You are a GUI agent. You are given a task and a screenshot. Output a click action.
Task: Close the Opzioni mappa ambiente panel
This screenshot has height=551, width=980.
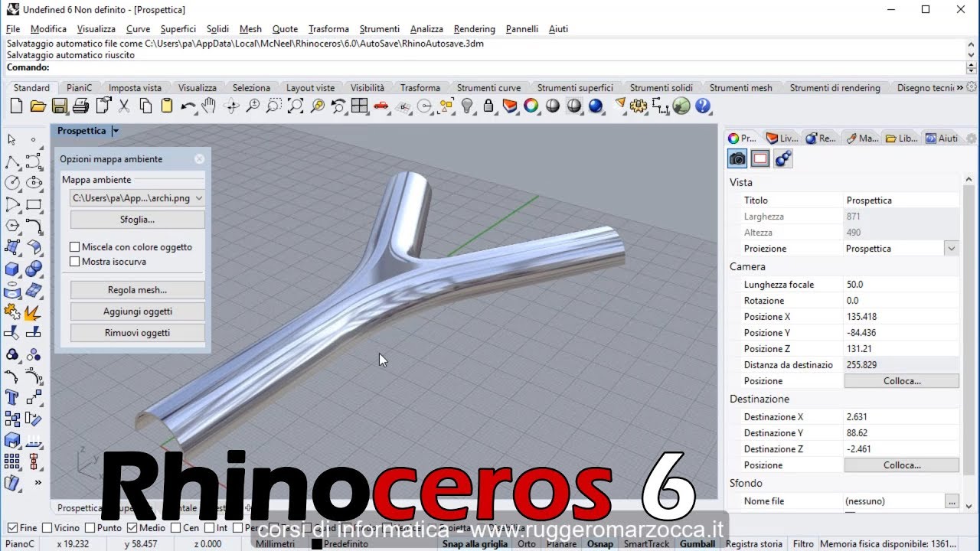click(200, 159)
